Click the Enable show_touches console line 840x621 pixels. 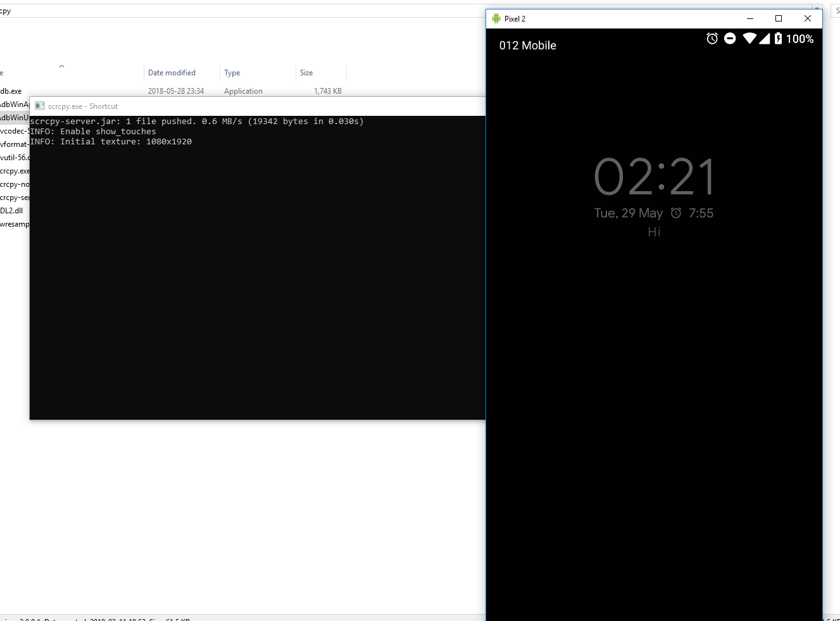tap(93, 132)
